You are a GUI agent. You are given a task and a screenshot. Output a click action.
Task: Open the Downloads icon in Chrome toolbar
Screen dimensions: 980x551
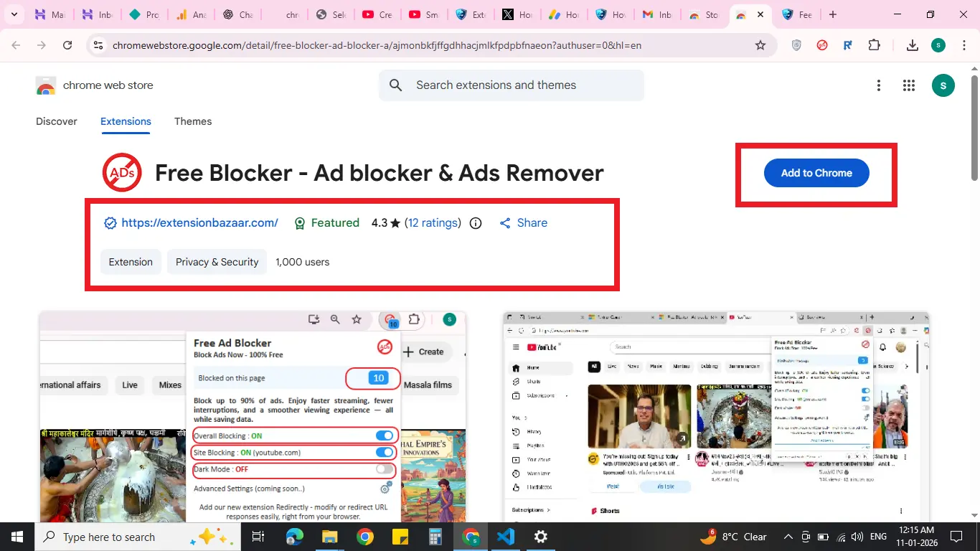pos(912,44)
